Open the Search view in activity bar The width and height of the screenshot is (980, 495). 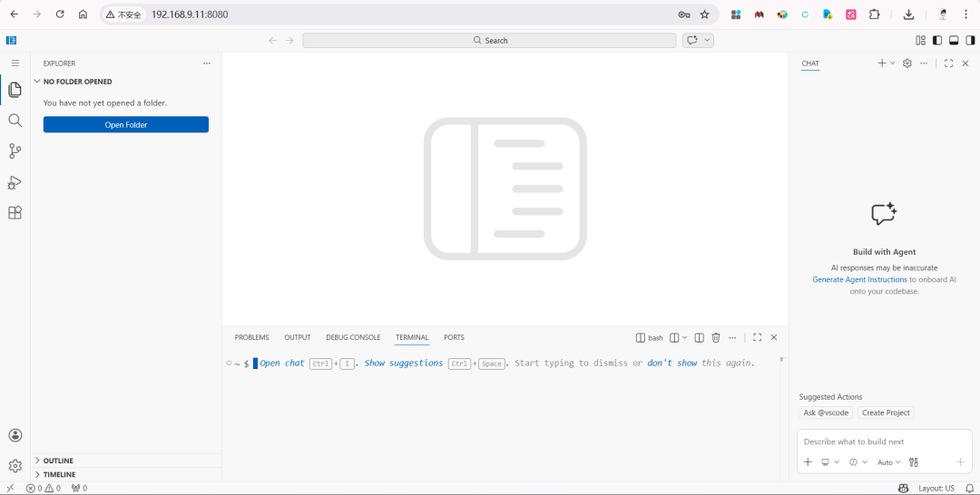point(15,121)
